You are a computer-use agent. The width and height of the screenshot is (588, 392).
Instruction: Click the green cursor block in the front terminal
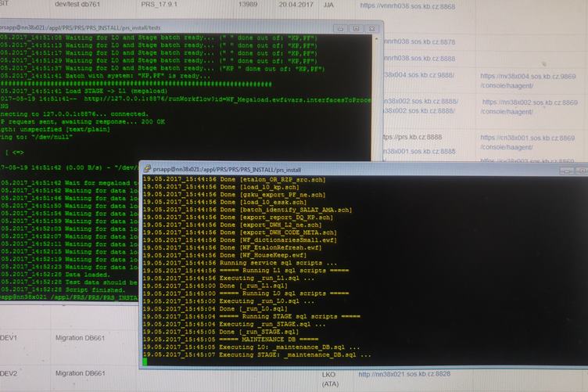tap(145, 361)
